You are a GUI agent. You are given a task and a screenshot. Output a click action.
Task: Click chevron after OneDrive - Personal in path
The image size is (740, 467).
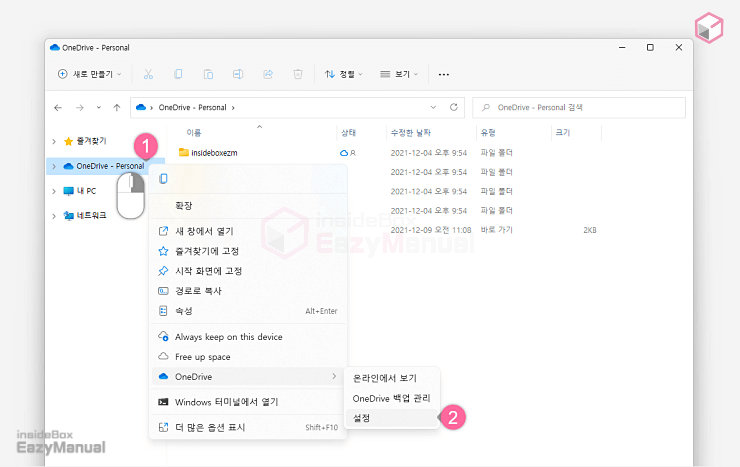pos(233,108)
